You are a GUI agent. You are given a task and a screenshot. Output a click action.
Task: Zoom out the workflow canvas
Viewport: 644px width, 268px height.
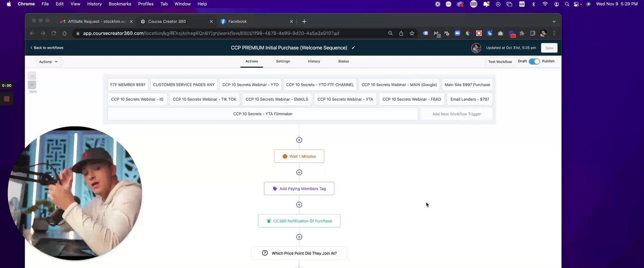click(32, 85)
